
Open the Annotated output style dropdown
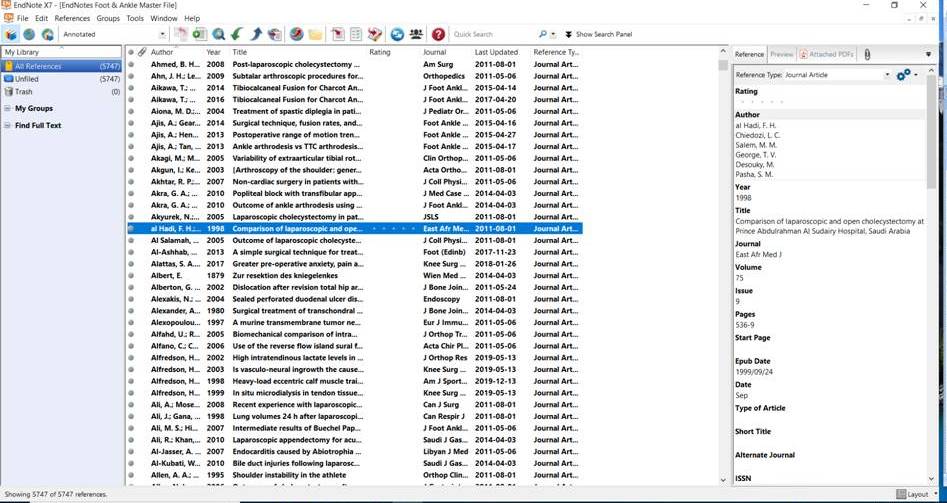(162, 34)
